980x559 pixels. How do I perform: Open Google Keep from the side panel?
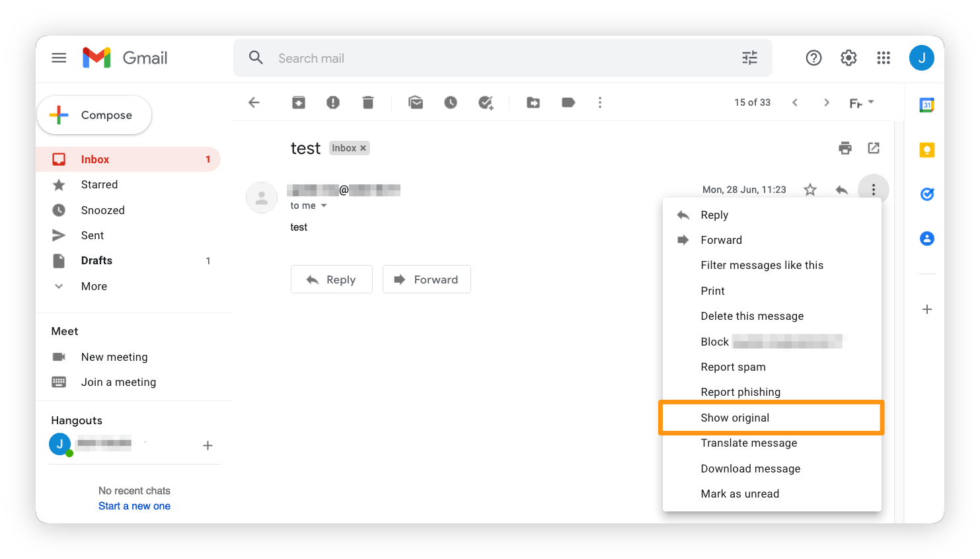926,149
